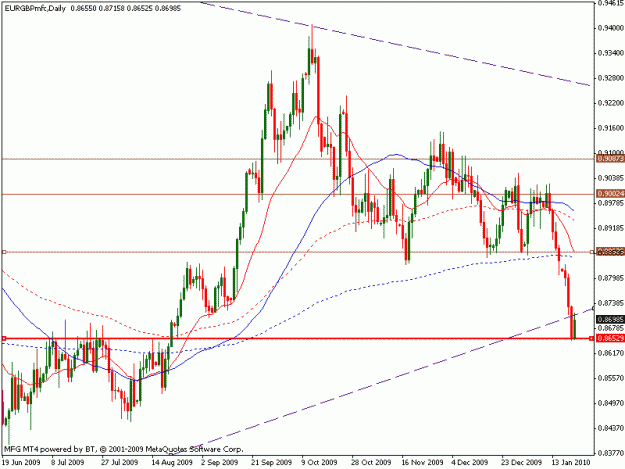625x469 pixels.
Task: Click the 14 Aug 2009 date label
Action: pyautogui.click(x=172, y=462)
